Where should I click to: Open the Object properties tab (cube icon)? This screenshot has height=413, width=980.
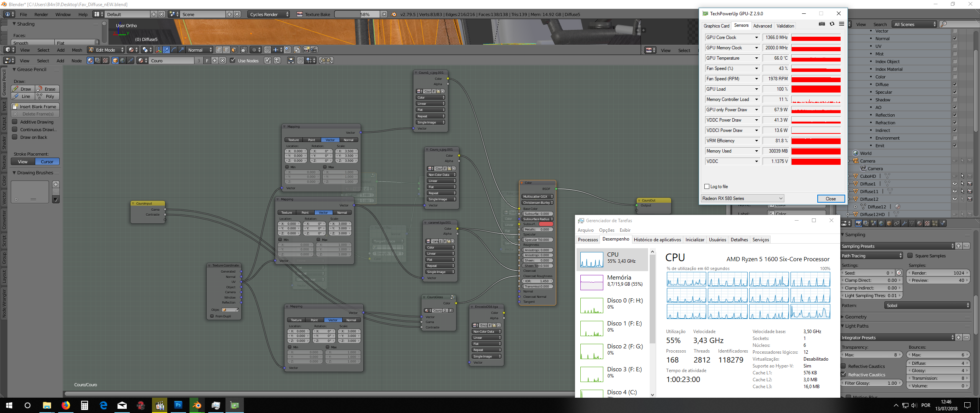[x=889, y=223]
